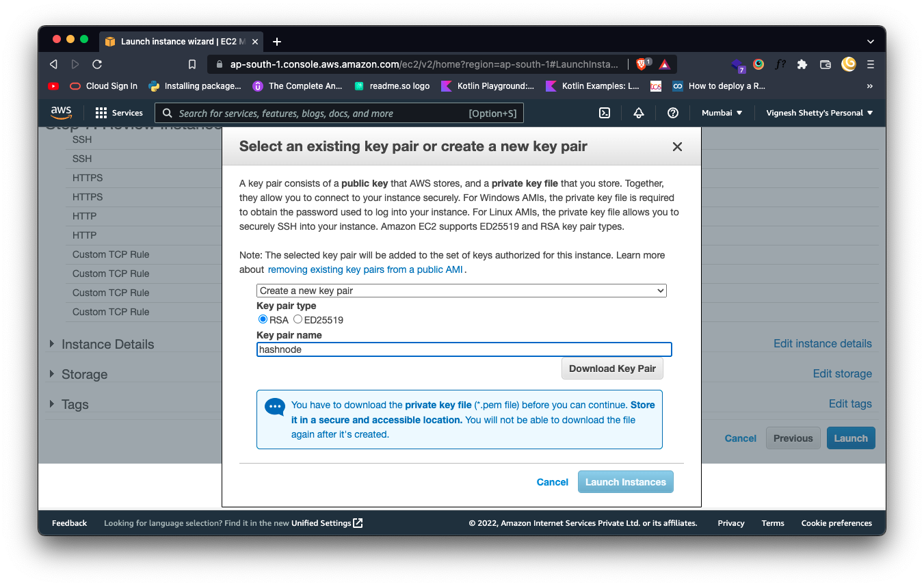The image size is (924, 586).
Task: Click Privacy in the footer
Action: pos(731,523)
